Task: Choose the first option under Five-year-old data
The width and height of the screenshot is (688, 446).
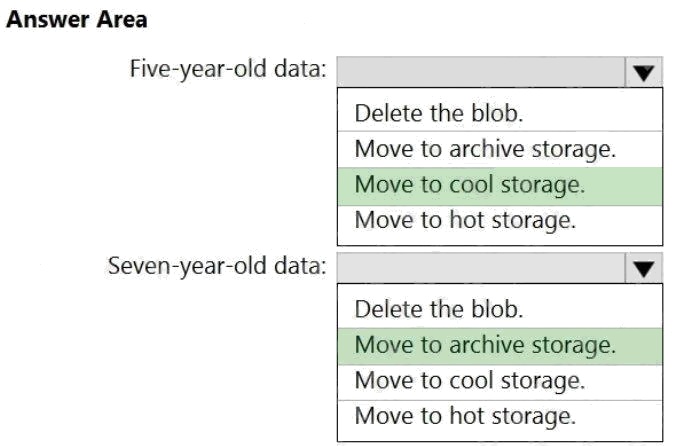Action: pos(438,113)
